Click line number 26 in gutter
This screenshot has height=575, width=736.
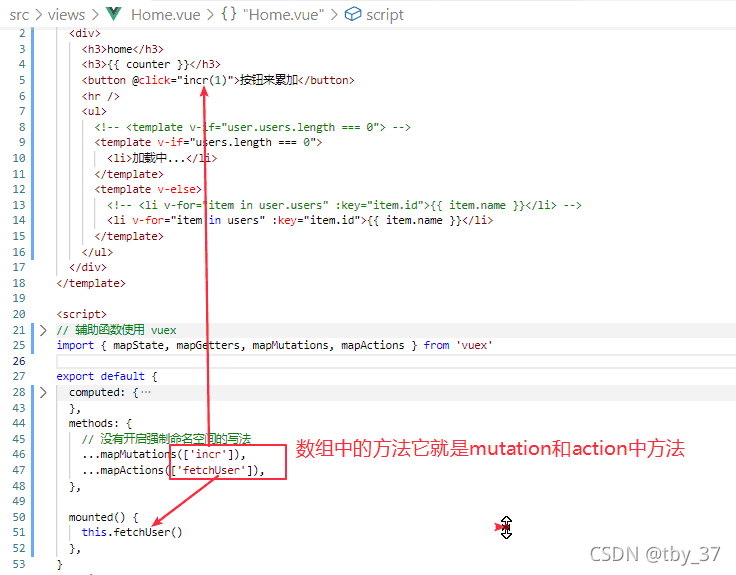pos(19,361)
